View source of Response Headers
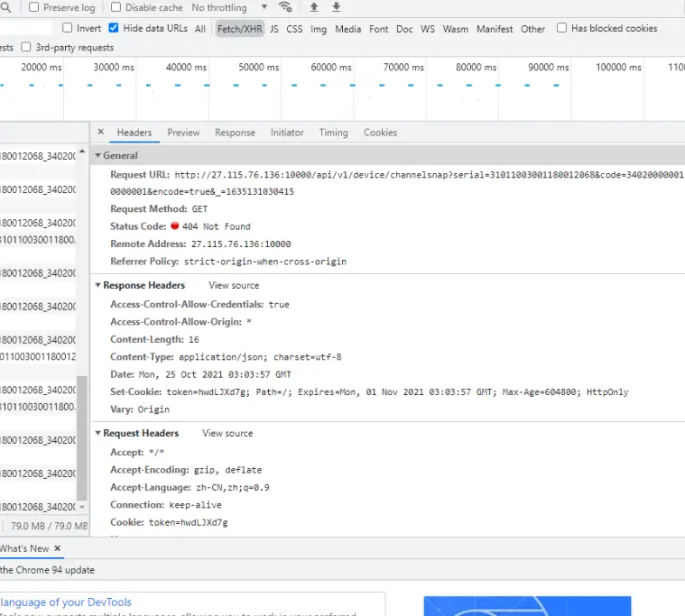This screenshot has width=685, height=616. pos(234,286)
